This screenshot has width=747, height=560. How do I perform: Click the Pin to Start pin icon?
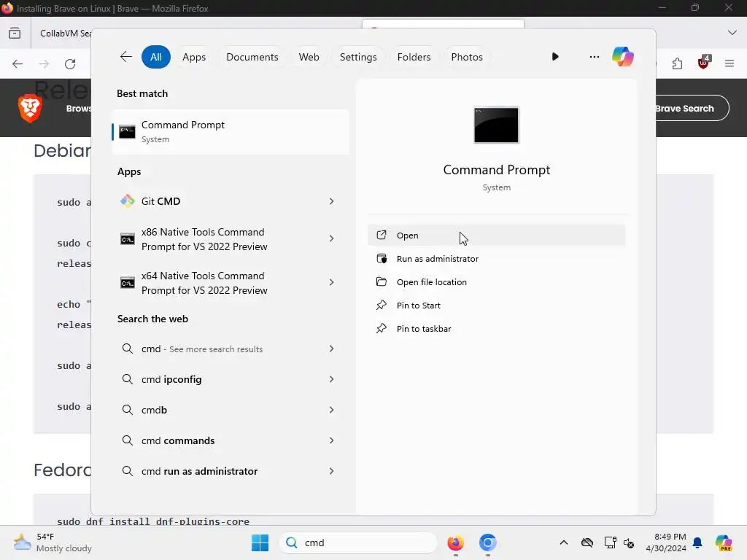click(x=382, y=305)
